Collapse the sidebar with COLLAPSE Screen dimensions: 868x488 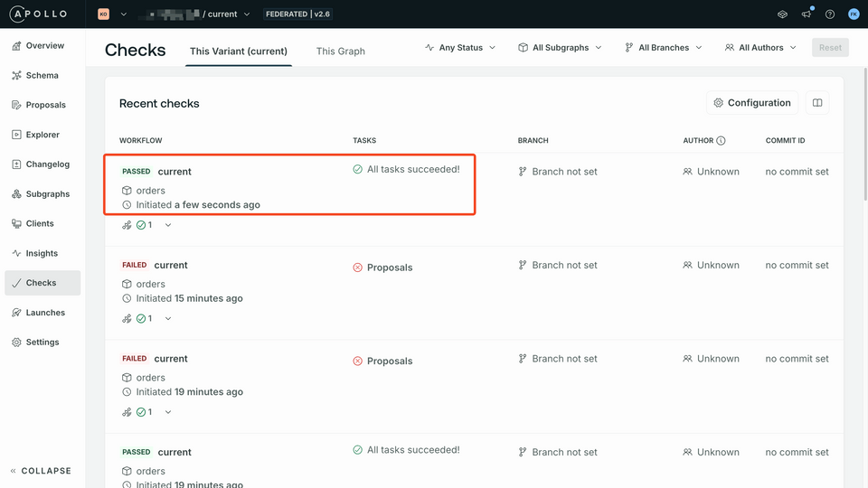[41, 471]
